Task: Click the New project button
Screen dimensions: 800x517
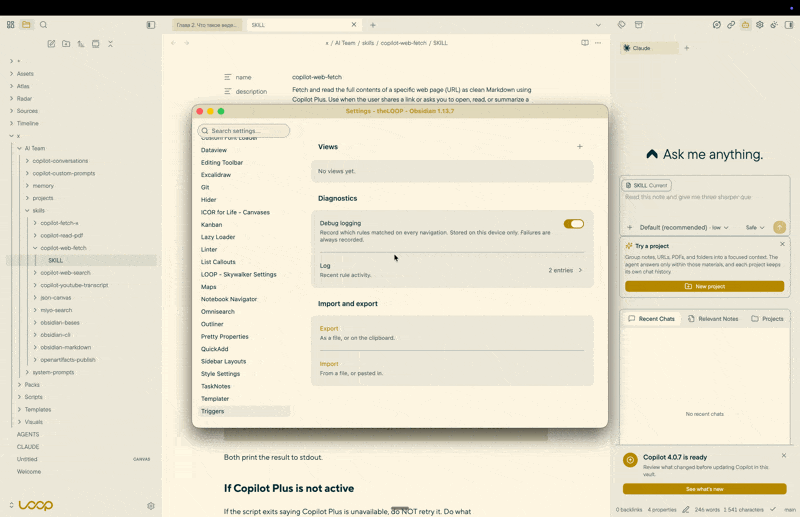Action: coord(705,286)
